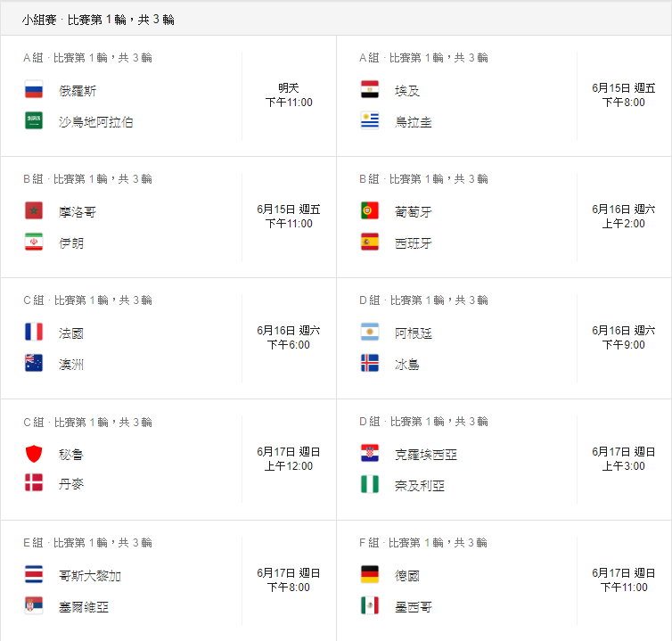The height and width of the screenshot is (641, 672).
Task: Click the Germany flag icon
Action: 370,574
